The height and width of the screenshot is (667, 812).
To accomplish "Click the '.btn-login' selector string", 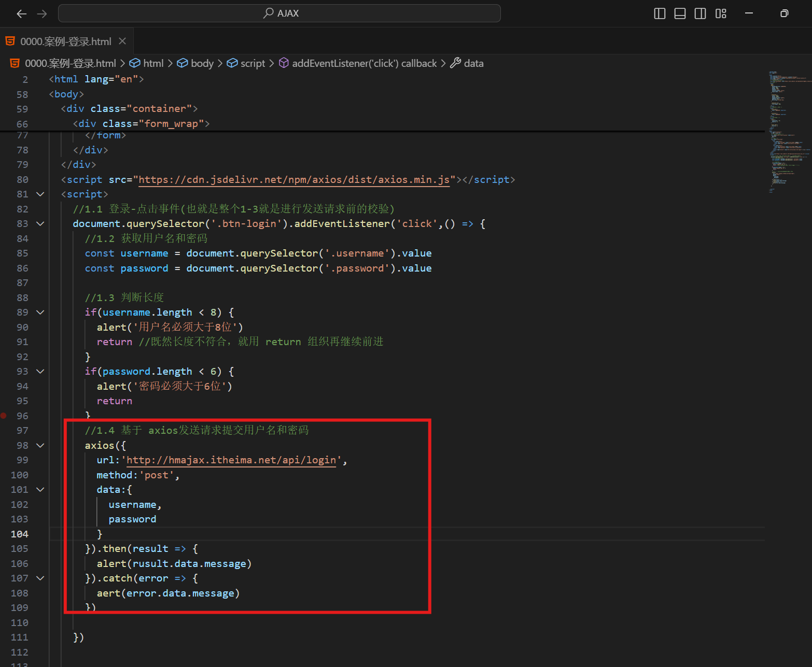I will tap(246, 224).
